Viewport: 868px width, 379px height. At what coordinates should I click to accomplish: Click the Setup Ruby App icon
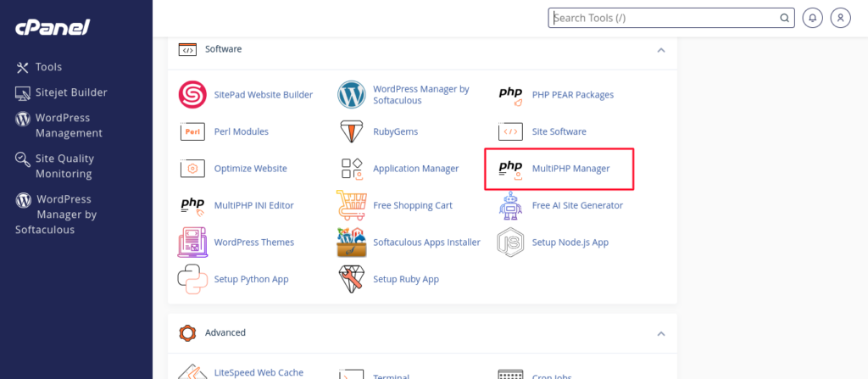(x=352, y=279)
